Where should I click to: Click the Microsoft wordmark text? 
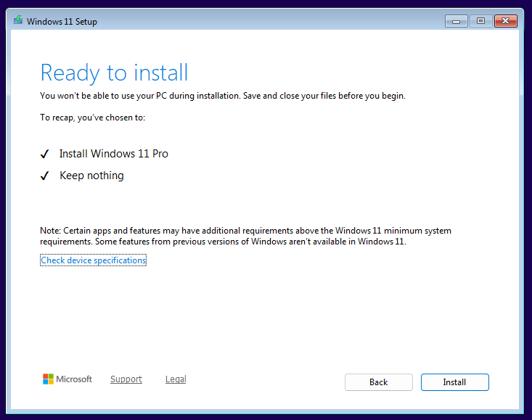[x=74, y=379]
